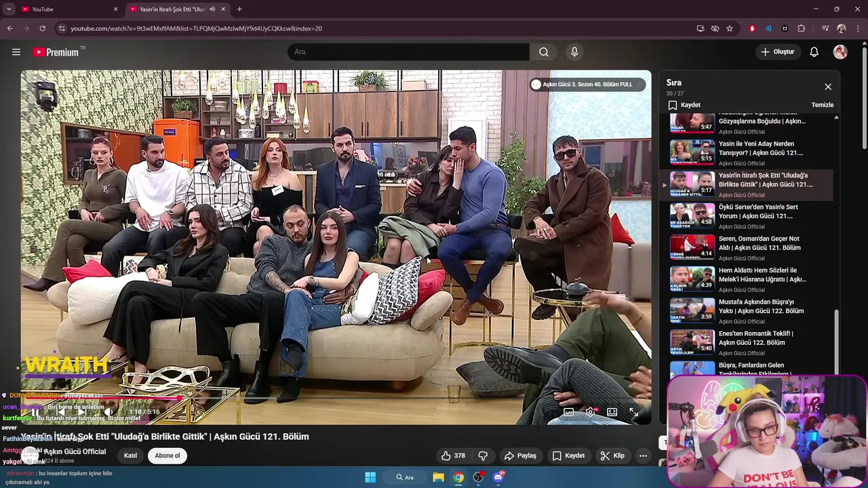868x488 pixels.
Task: Open Oluştur create menu
Action: [777, 52]
